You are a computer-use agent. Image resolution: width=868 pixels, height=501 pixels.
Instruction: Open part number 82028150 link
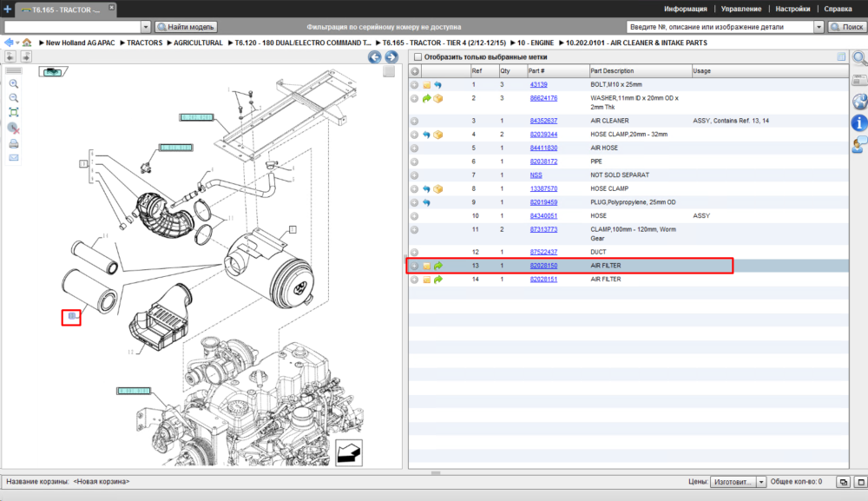pyautogui.click(x=543, y=266)
